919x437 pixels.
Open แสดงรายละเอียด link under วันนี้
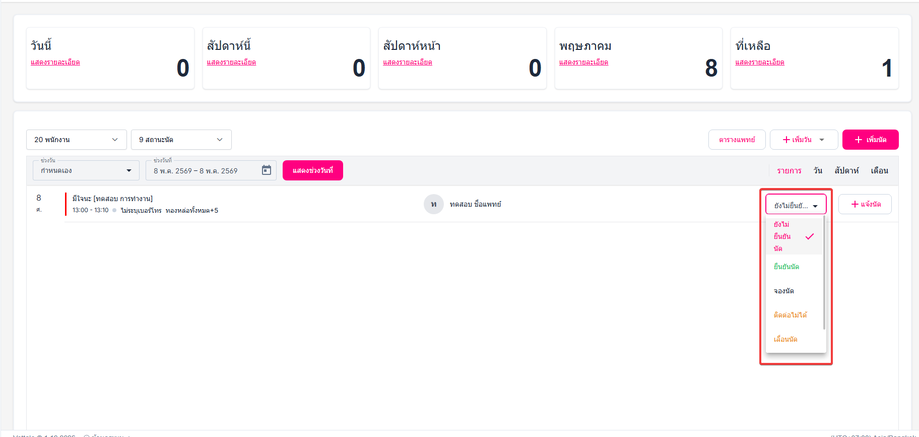click(x=55, y=62)
